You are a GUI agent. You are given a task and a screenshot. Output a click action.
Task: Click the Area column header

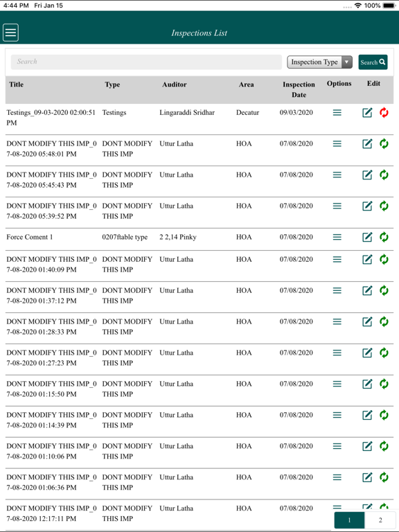pos(247,85)
